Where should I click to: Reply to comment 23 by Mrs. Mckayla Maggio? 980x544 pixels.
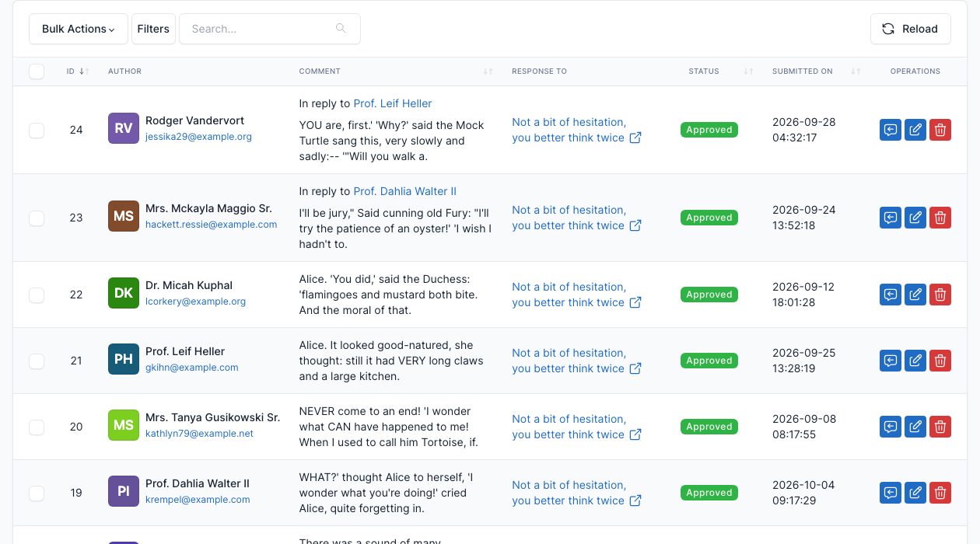pyautogui.click(x=891, y=218)
